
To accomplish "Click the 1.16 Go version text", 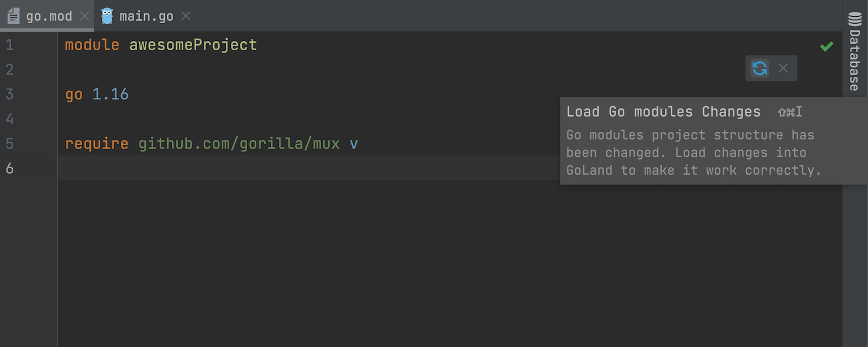I will click(111, 94).
